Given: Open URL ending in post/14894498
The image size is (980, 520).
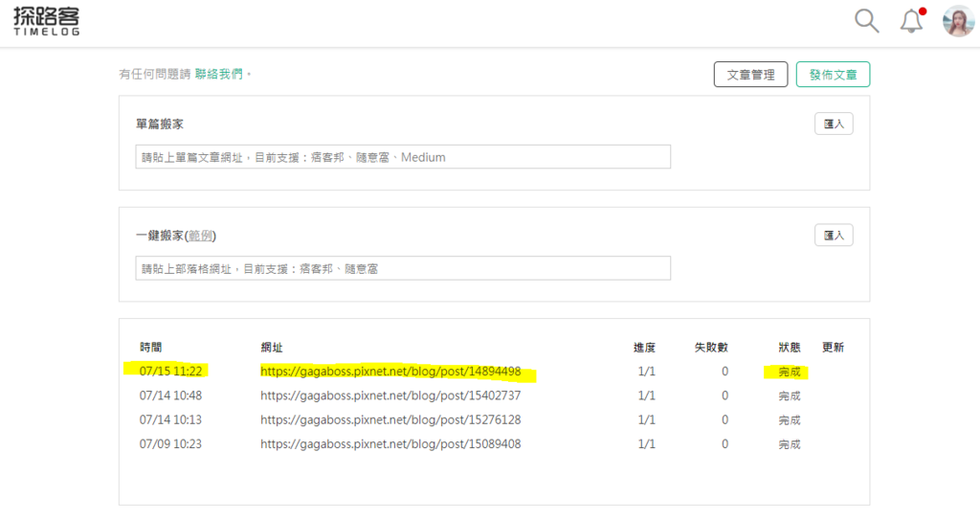Looking at the screenshot, I should point(390,371).
